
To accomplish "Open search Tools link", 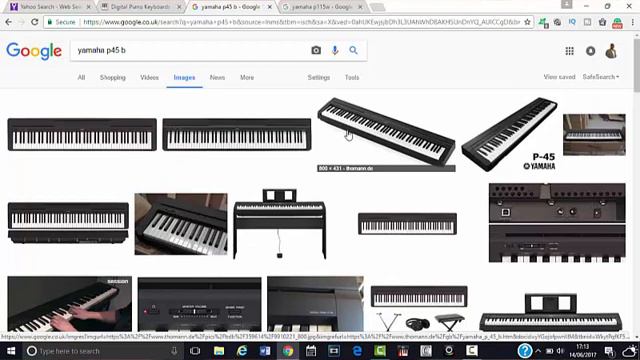I will pyautogui.click(x=352, y=78).
